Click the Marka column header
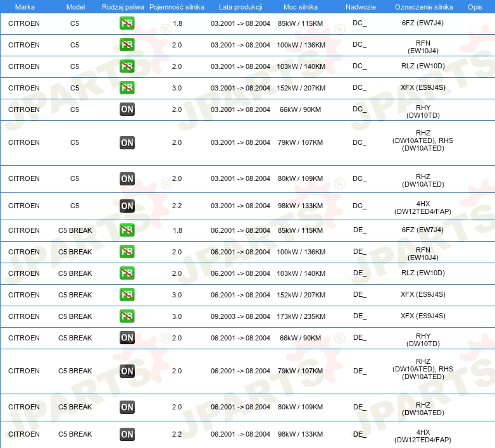The image size is (495, 448). [25, 7]
